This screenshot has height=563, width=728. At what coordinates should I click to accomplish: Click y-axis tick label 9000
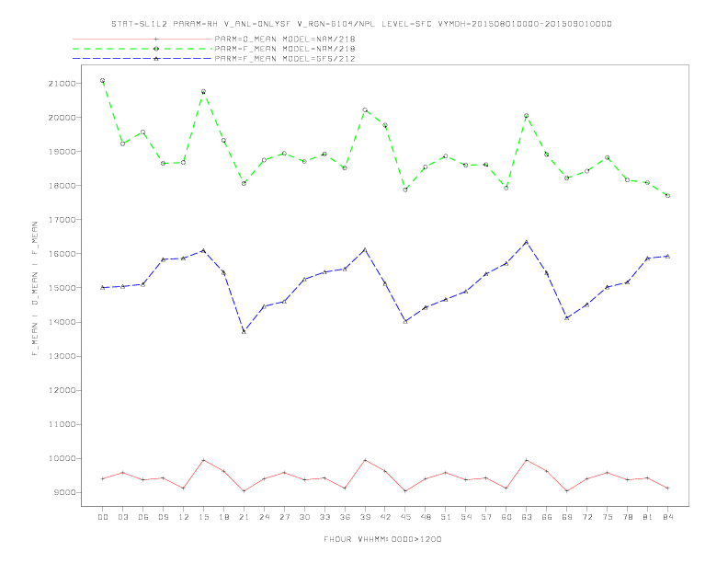(x=64, y=493)
